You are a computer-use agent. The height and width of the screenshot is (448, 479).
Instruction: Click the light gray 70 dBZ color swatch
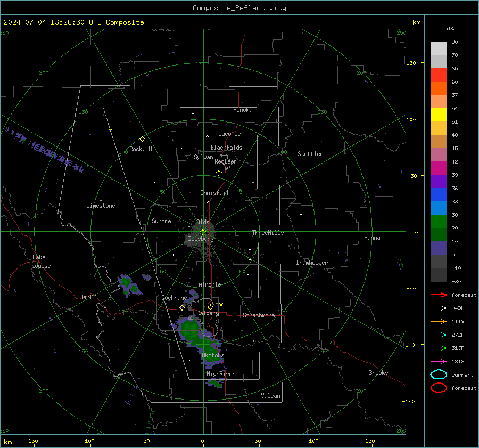439,48
